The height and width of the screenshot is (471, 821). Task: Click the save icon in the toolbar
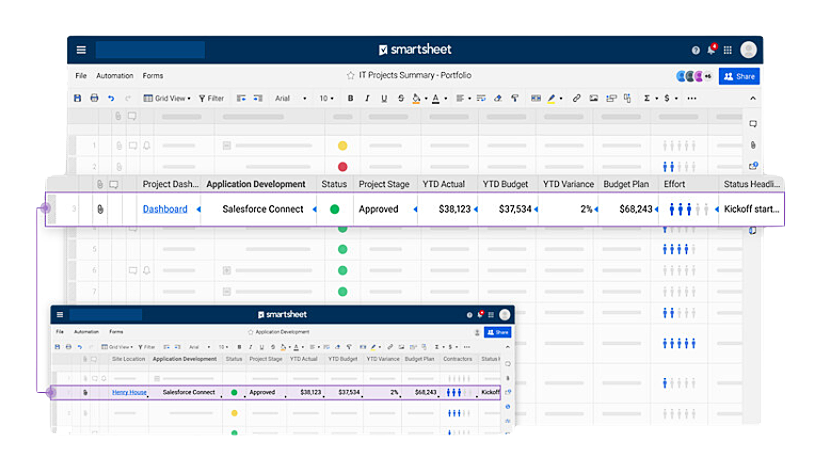click(78, 98)
